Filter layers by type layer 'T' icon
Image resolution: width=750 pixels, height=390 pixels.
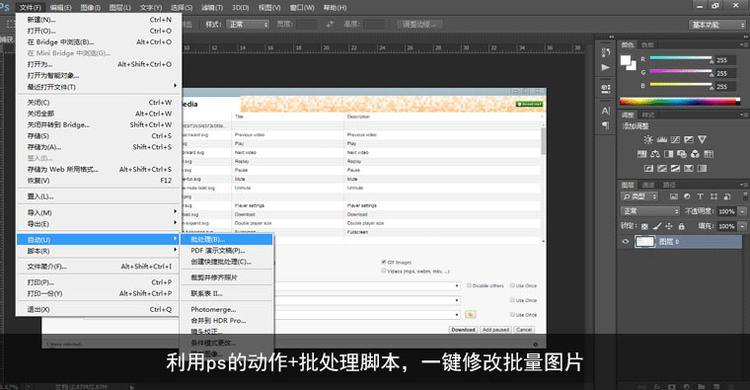tap(700, 196)
